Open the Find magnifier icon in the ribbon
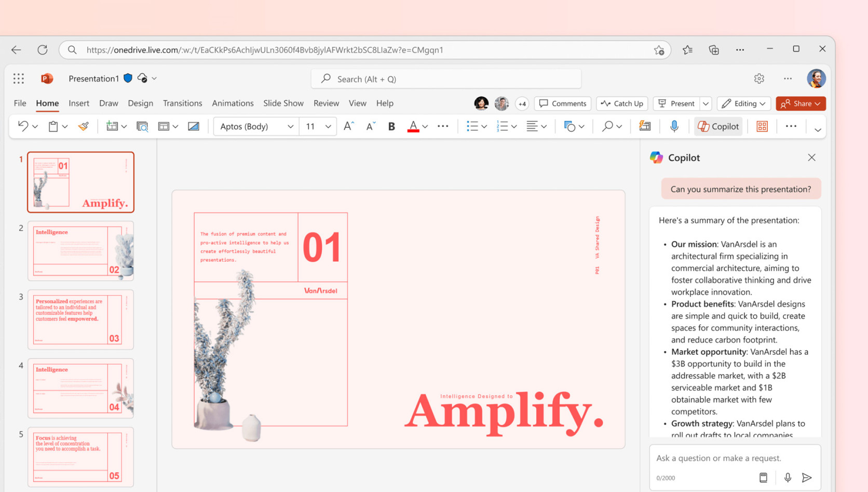868x492 pixels. tap(607, 126)
